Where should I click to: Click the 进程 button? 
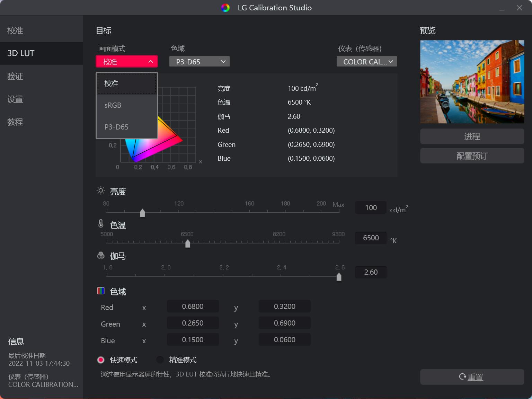pos(472,136)
